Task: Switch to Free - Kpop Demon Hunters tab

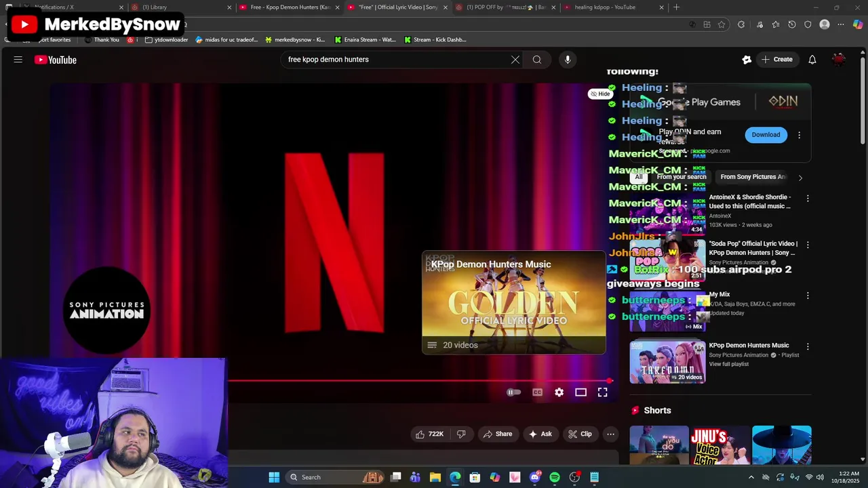Action: coord(290,7)
